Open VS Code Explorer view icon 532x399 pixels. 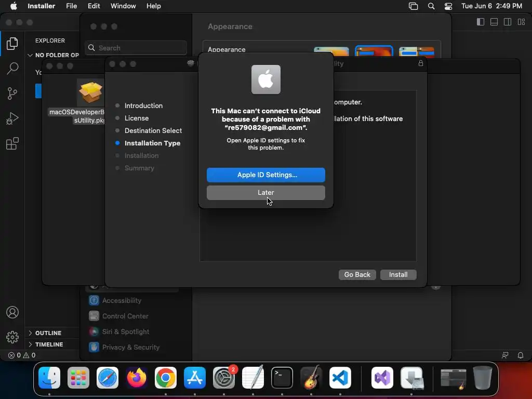coord(12,44)
